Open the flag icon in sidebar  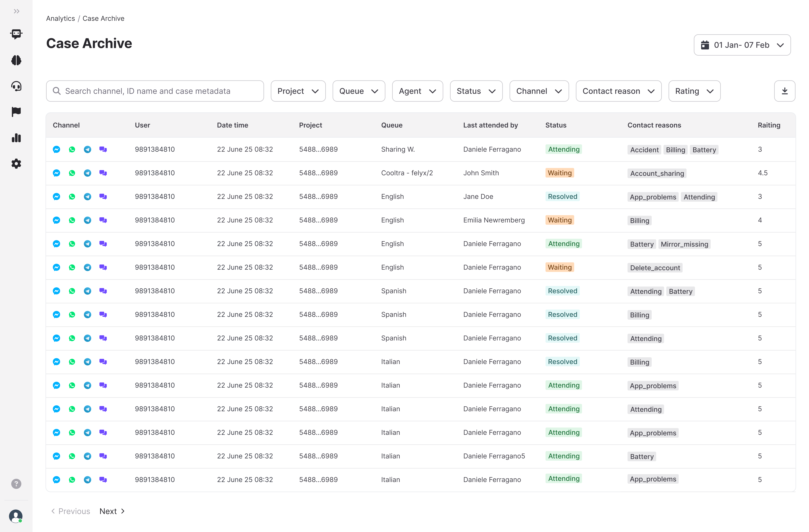16,112
